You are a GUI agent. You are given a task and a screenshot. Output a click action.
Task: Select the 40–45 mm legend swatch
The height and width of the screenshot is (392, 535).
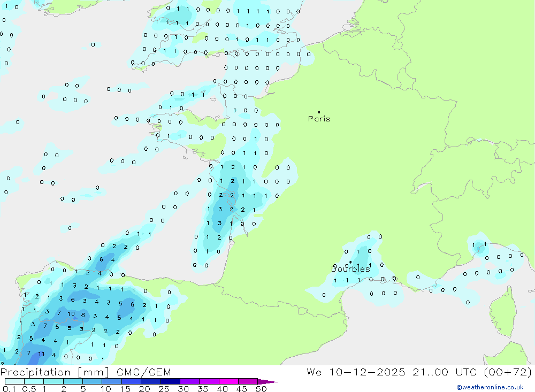pos(228,381)
